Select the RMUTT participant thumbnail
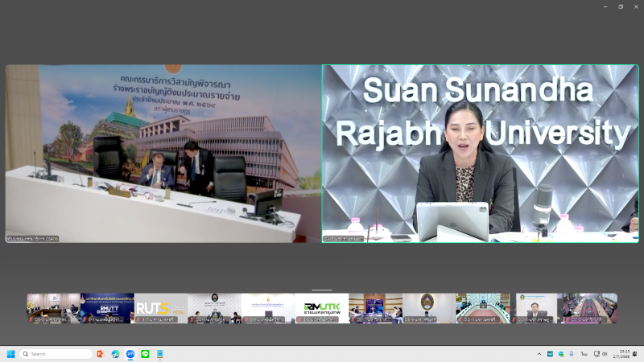This screenshot has height=362, width=644. (x=107, y=308)
